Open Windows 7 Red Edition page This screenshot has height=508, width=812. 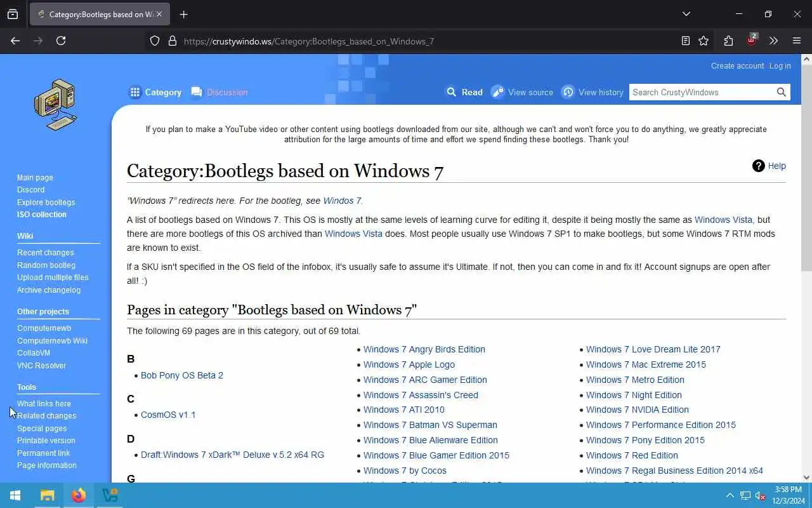point(632,455)
